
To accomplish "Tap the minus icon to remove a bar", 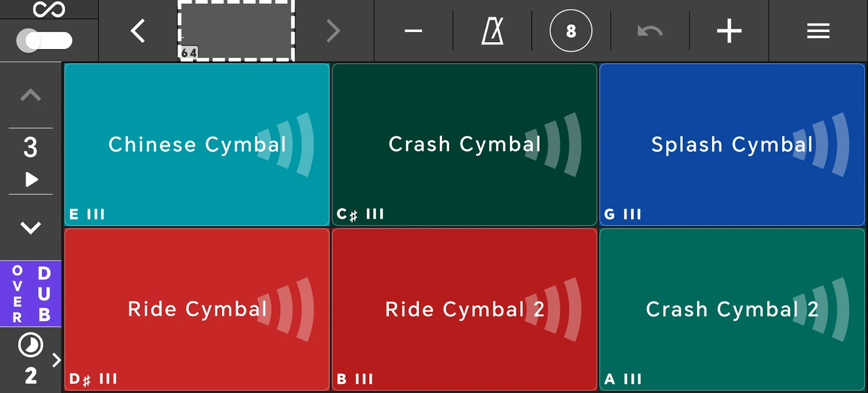I will (x=413, y=31).
